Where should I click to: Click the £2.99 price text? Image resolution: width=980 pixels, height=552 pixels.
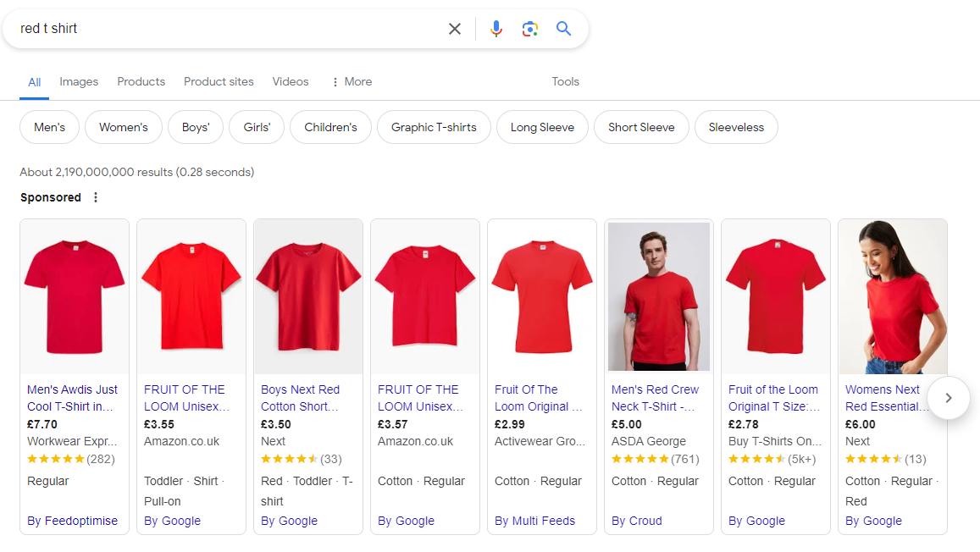[x=510, y=424]
